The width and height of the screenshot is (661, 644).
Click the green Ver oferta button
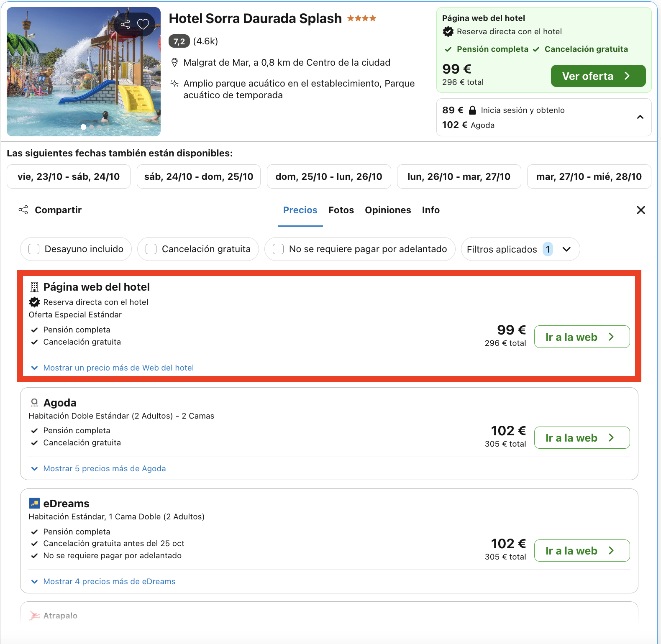tap(598, 76)
